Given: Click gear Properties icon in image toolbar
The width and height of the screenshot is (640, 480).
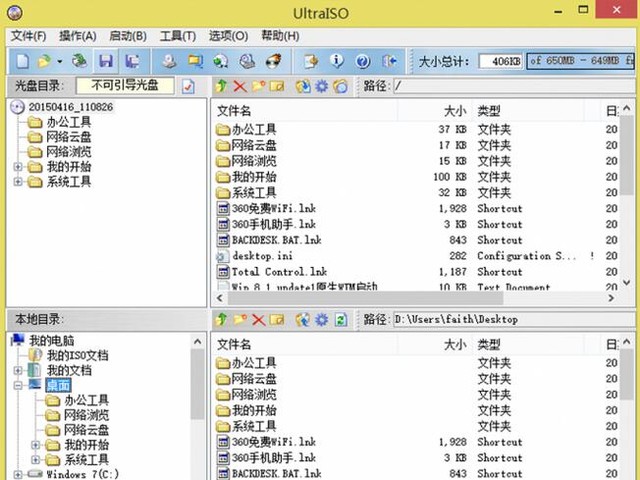Looking at the screenshot, I should click(x=322, y=86).
